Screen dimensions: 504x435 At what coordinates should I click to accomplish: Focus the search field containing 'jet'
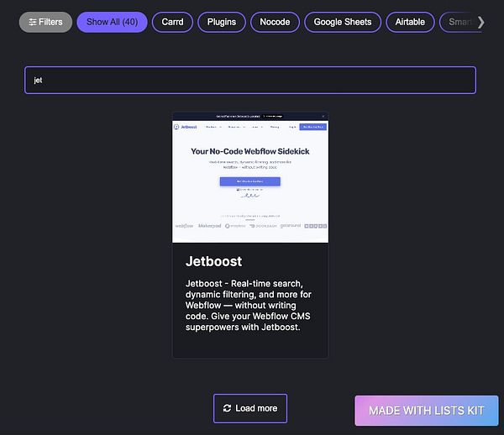tap(250, 81)
